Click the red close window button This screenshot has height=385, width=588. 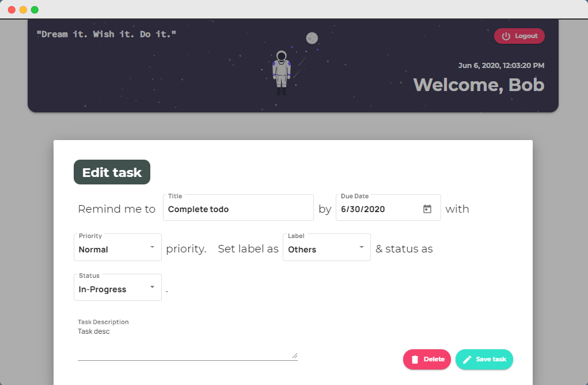click(12, 10)
